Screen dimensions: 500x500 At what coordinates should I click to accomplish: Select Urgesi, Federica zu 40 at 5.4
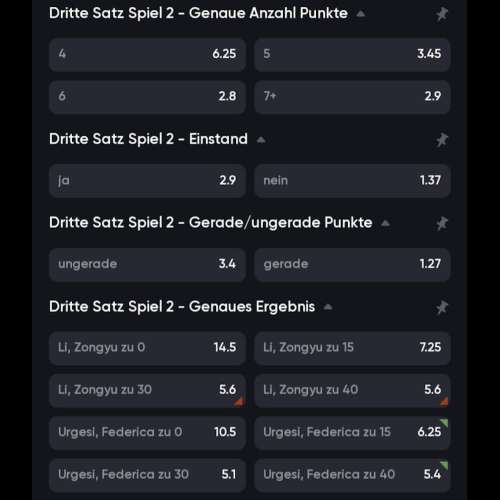pyautogui.click(x=353, y=475)
